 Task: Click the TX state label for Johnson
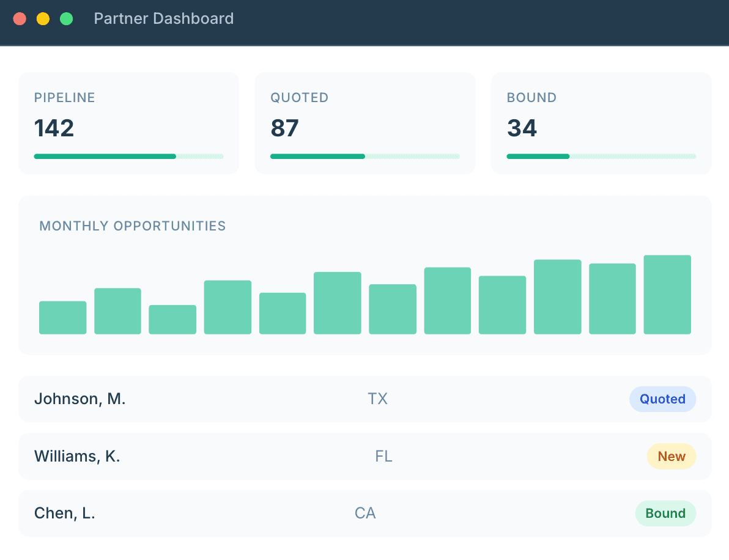tap(378, 399)
